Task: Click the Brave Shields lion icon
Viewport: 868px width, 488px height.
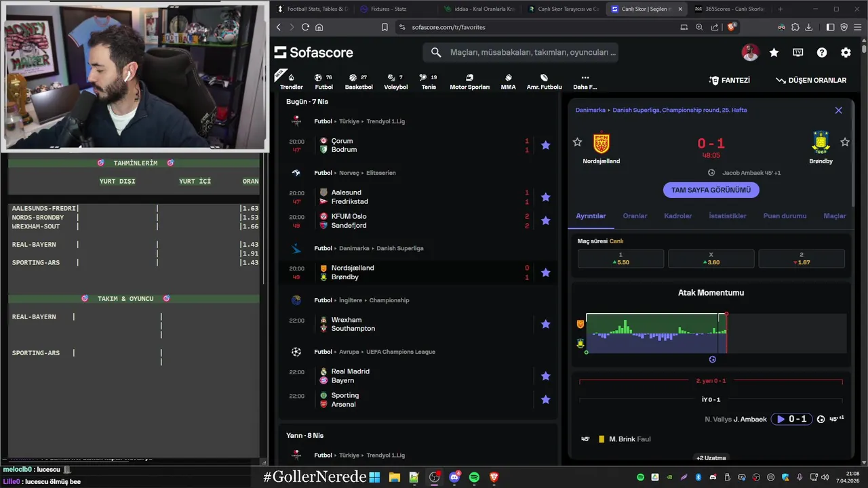Action: 731,27
